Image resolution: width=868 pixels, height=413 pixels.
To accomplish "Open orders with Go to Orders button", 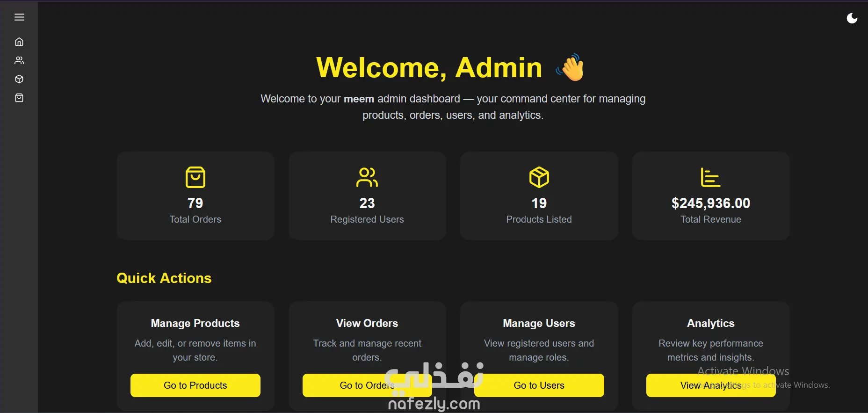I will click(x=367, y=385).
